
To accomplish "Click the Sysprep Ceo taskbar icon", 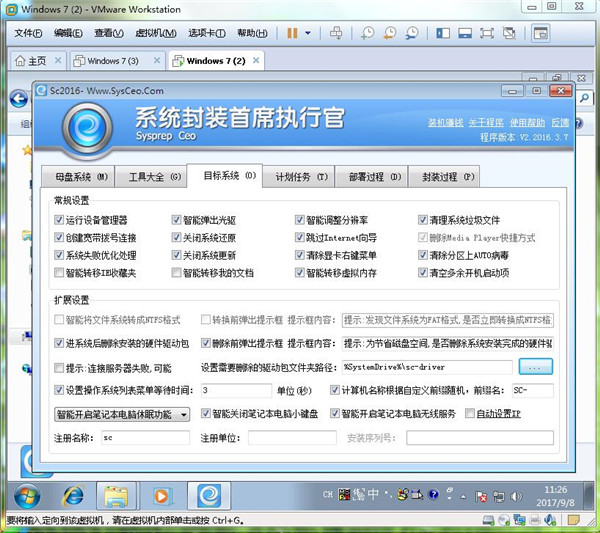I will click(209, 496).
